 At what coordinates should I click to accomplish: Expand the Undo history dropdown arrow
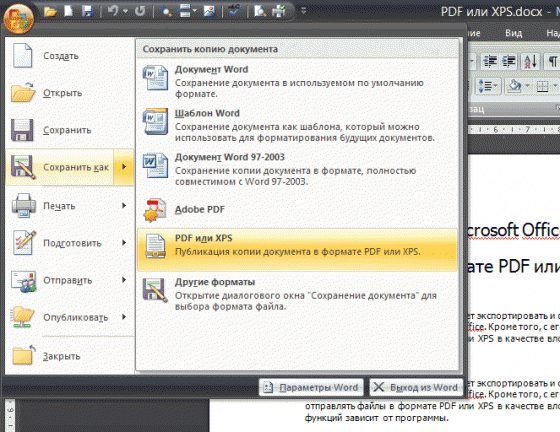[125, 11]
